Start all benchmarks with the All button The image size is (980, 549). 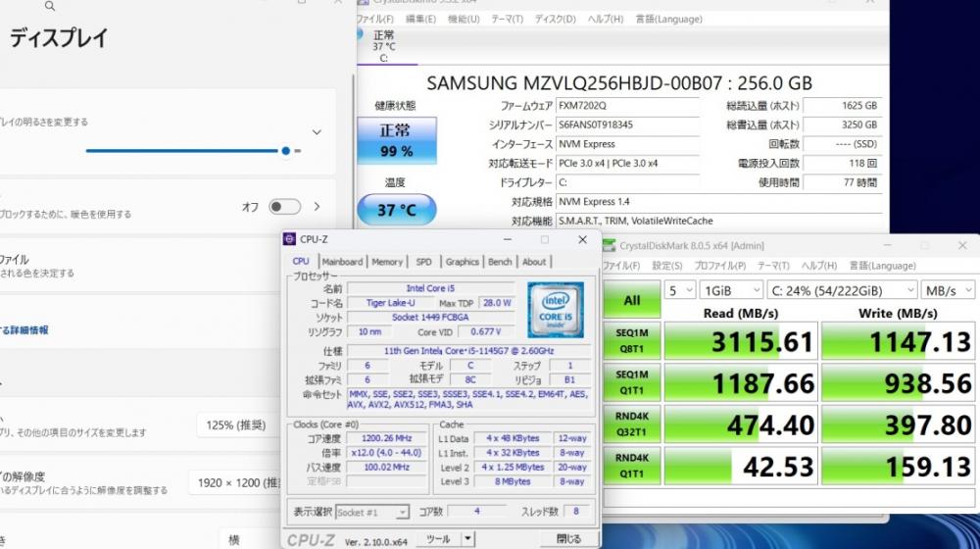(632, 300)
